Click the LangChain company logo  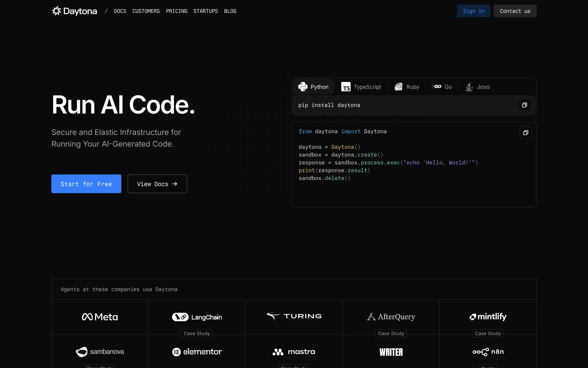click(x=197, y=317)
